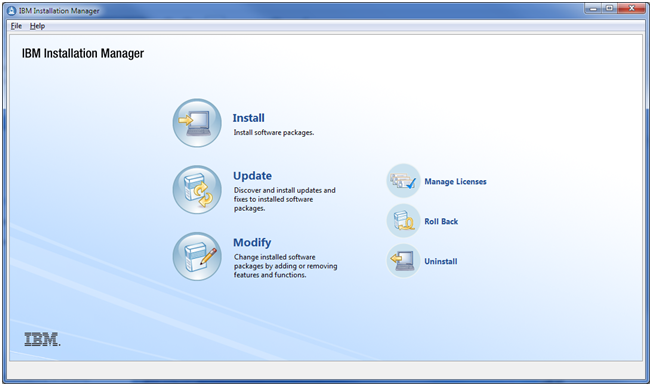Image resolution: width=652 pixels, height=386 pixels.
Task: Open the Manage Licenses link
Action: [455, 182]
